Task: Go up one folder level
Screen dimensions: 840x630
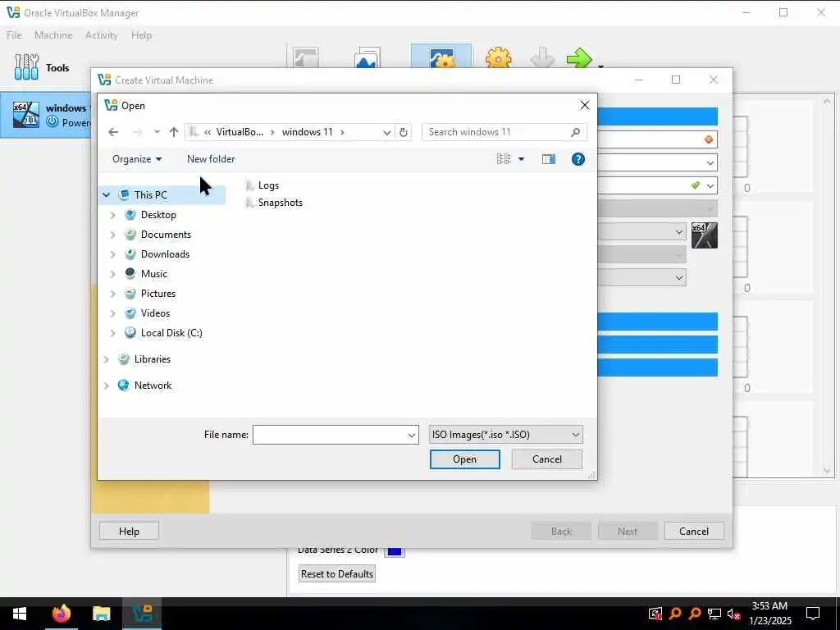Action: [174, 132]
